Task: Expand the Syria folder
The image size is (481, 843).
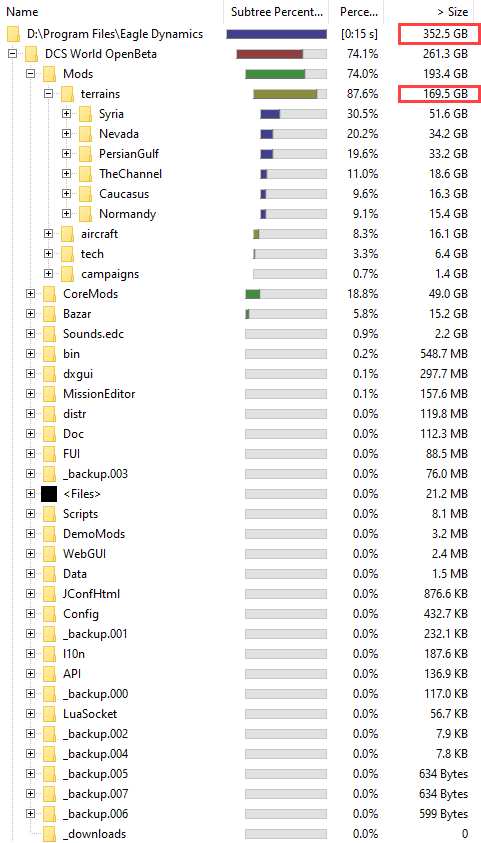Action: (67, 114)
